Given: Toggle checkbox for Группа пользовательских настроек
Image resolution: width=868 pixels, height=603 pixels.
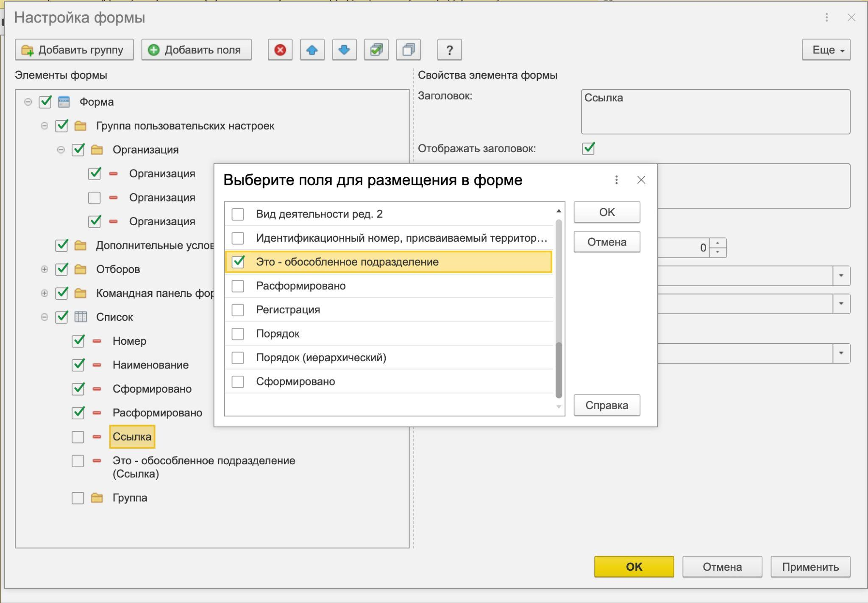Looking at the screenshot, I should 62,126.
